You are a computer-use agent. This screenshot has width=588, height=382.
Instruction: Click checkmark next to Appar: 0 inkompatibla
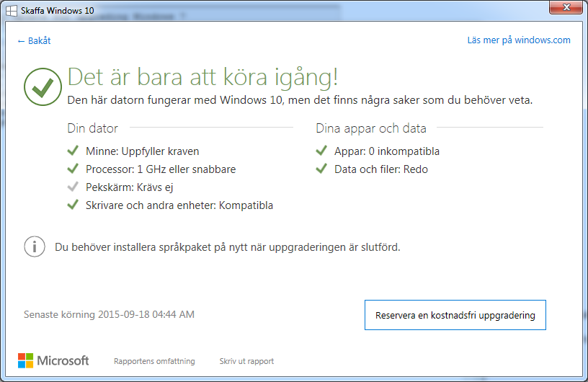[321, 151]
